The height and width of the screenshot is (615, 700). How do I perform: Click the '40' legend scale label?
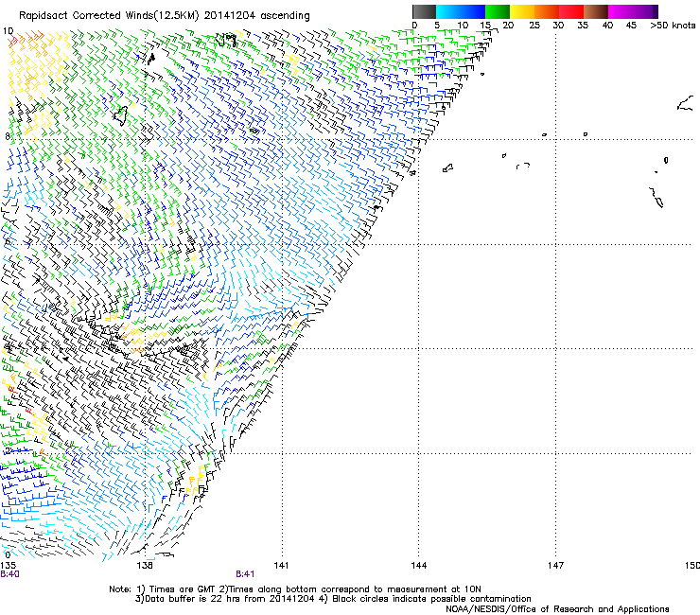607,26
